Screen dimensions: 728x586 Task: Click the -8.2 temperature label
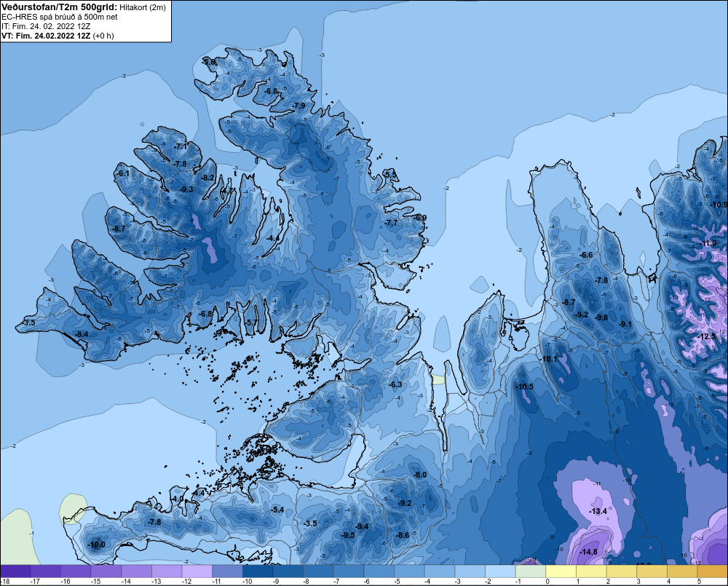tap(207, 178)
